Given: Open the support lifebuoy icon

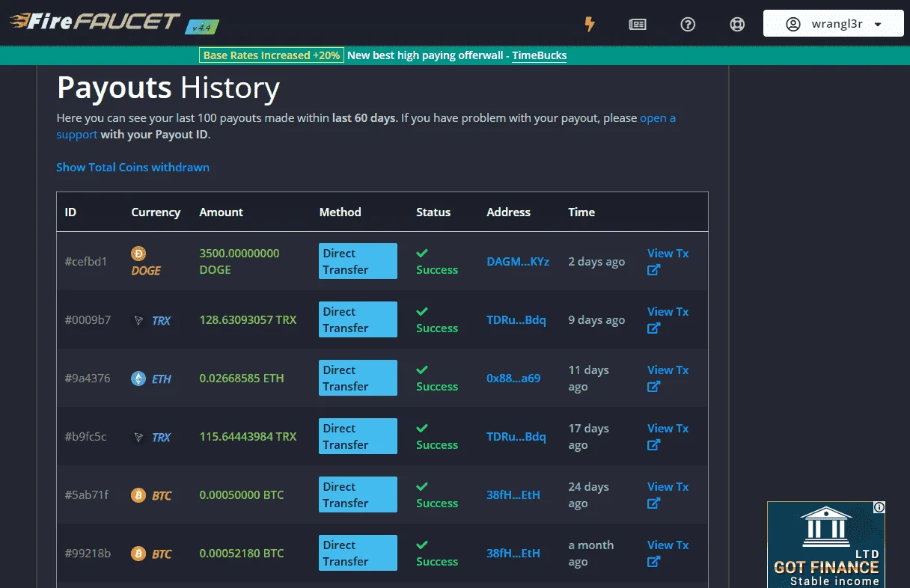Looking at the screenshot, I should (x=737, y=24).
